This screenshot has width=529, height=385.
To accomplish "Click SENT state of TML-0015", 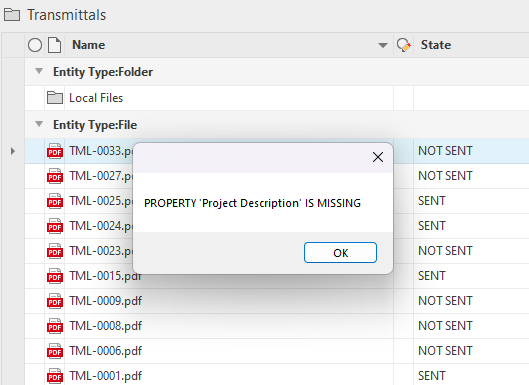I will coord(431,276).
